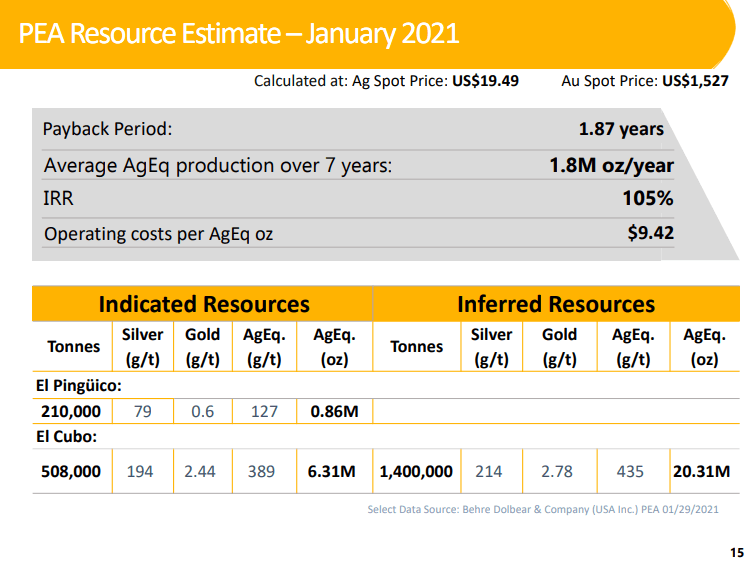This screenshot has height=565, width=754.
Task: Select the Ag Spot Price value US$19.49
Action: coord(485,81)
